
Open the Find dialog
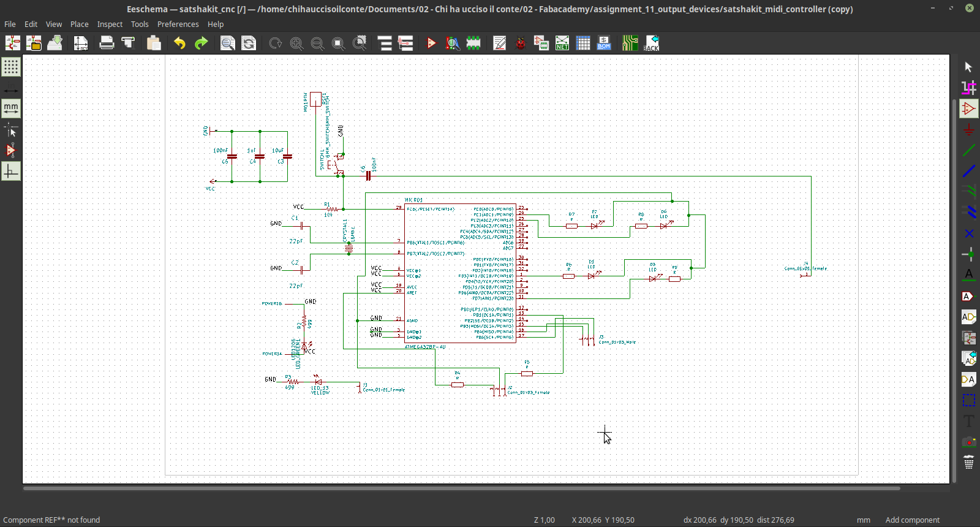tap(227, 43)
